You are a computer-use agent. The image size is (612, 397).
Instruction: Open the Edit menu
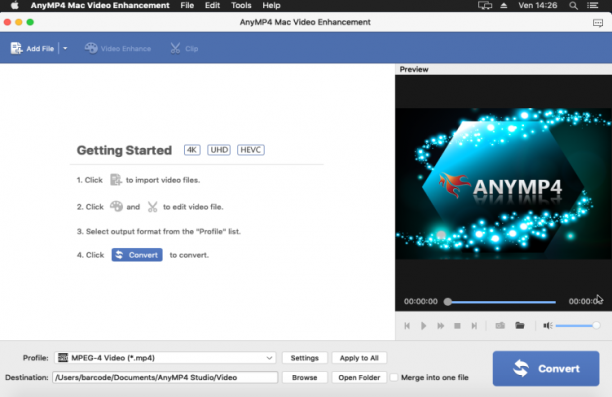click(x=212, y=5)
